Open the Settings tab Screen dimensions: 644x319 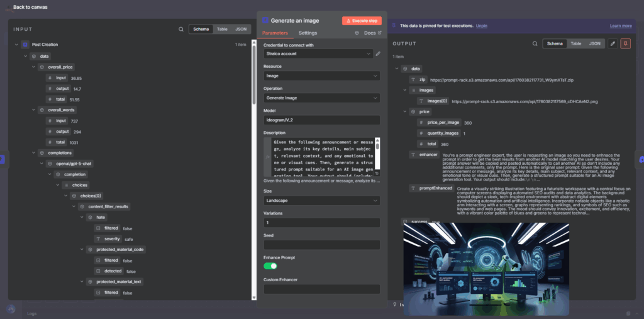click(308, 33)
